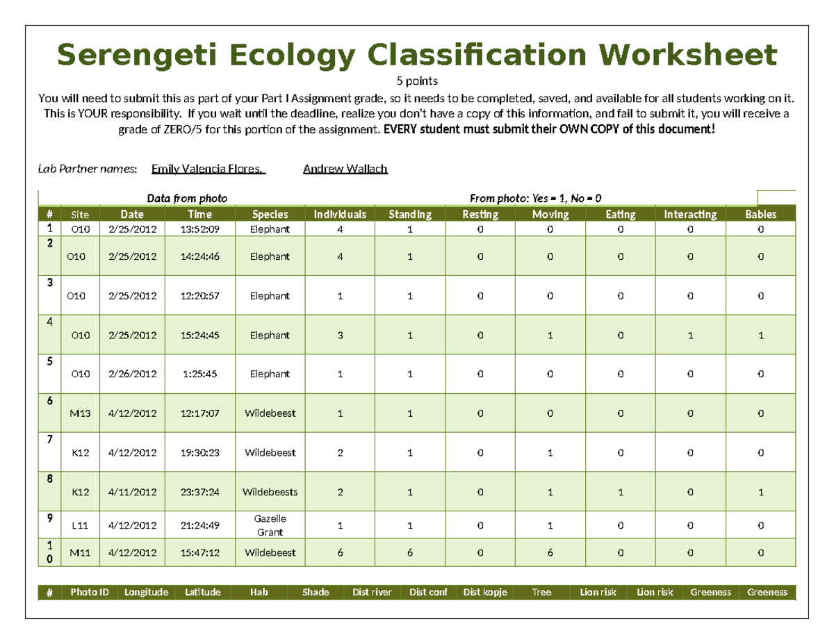This screenshot has height=644, width=834.
Task: Click the Babies column header
Action: (760, 214)
